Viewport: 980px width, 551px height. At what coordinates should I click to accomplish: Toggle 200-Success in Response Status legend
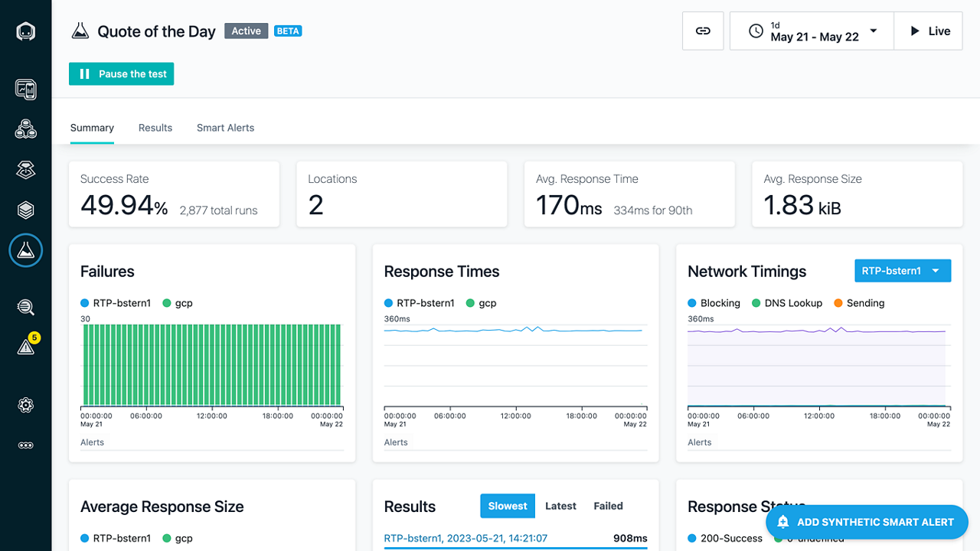click(724, 538)
